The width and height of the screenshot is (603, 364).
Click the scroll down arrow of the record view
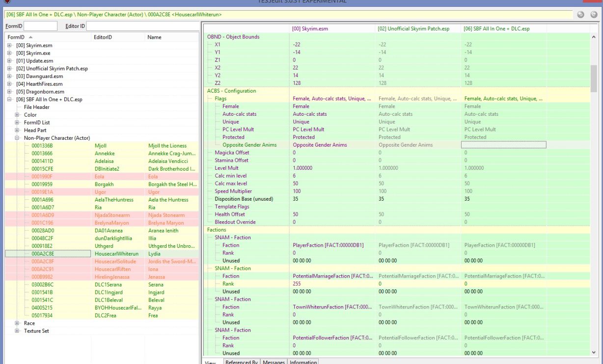pos(594,352)
